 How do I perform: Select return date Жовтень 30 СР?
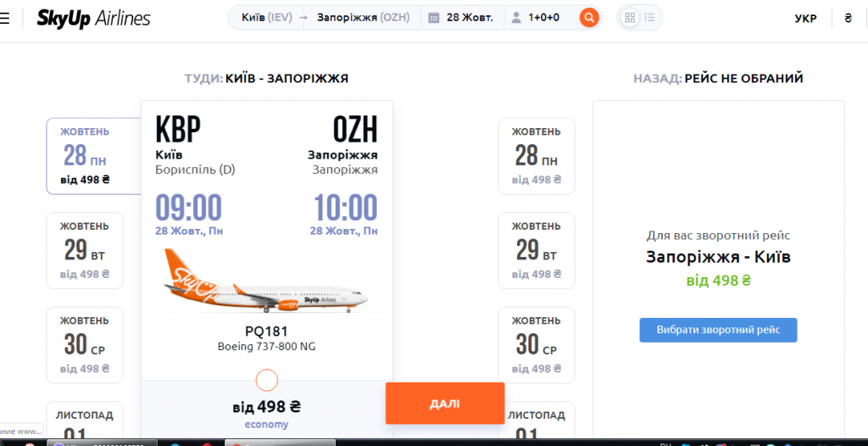[x=537, y=344]
